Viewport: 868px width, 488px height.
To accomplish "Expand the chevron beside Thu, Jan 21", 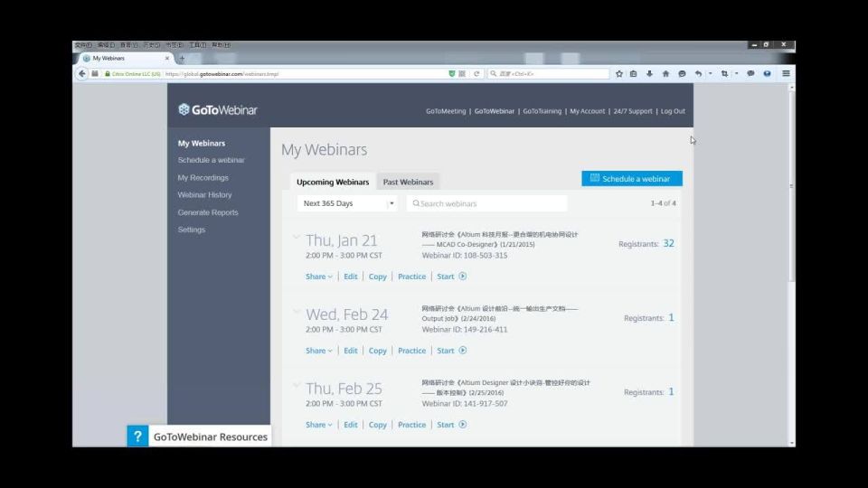I will (297, 237).
